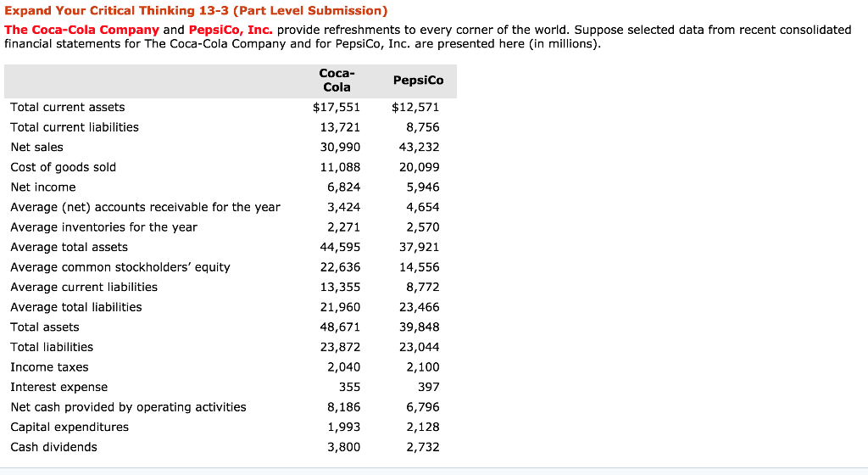Select the Net sales row label
The height and width of the screenshot is (475, 868).
pos(37,148)
